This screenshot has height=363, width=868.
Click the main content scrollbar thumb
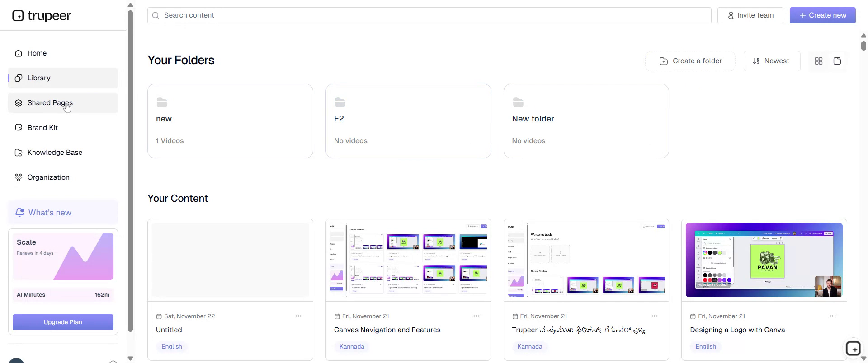[x=863, y=46]
